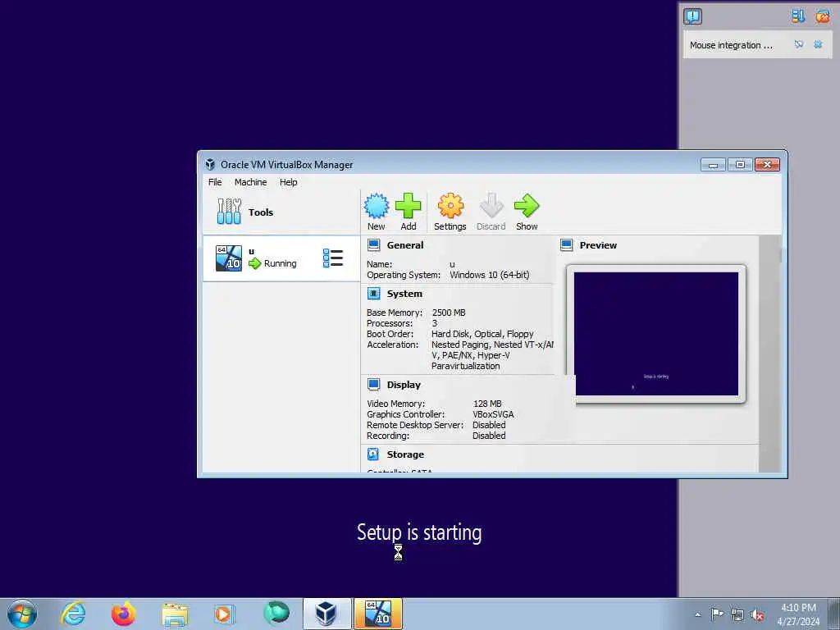Show hidden system tray icons
This screenshot has width=840, height=630.
[x=697, y=614]
